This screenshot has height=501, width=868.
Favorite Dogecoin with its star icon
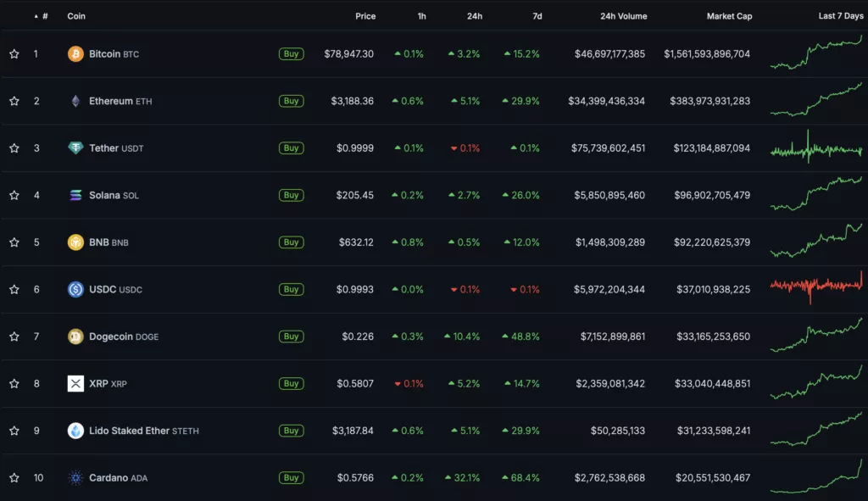(x=14, y=336)
